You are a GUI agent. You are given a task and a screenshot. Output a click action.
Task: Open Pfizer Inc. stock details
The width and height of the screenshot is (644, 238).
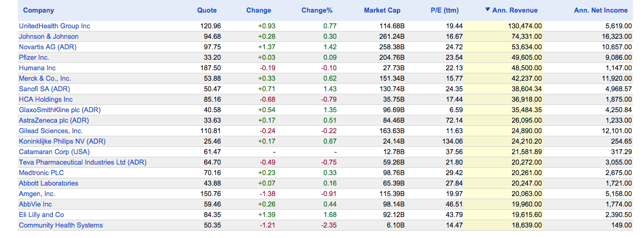34,58
